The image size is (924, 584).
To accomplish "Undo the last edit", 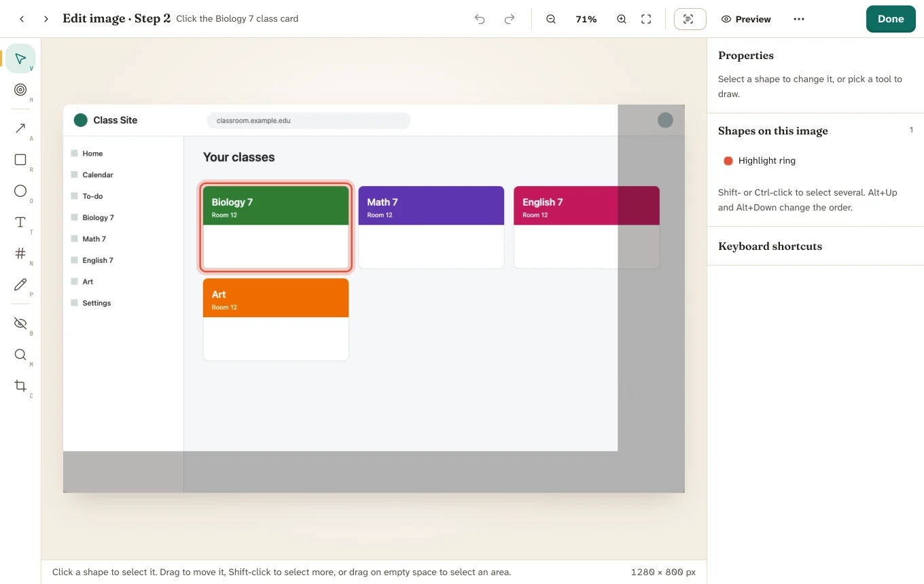I will point(480,19).
